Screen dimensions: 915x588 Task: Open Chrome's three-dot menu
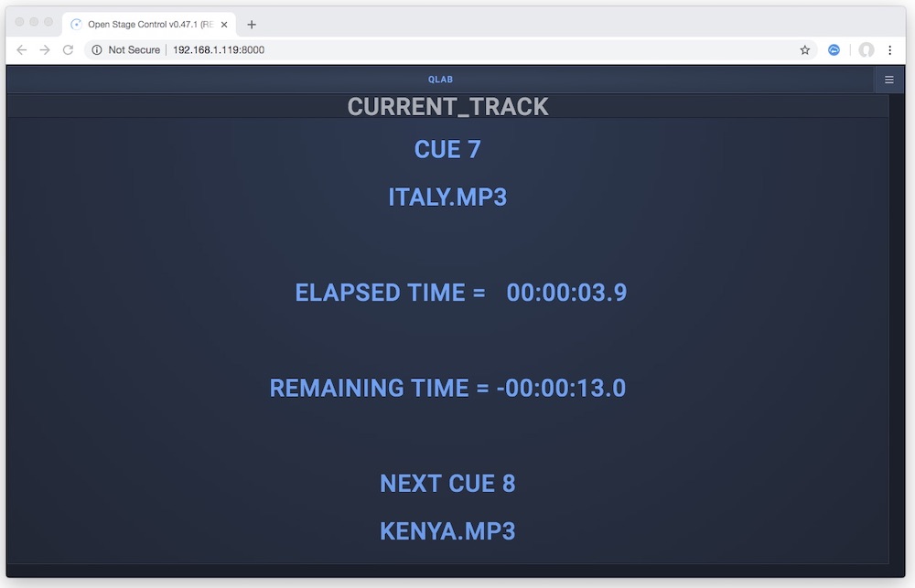point(890,50)
